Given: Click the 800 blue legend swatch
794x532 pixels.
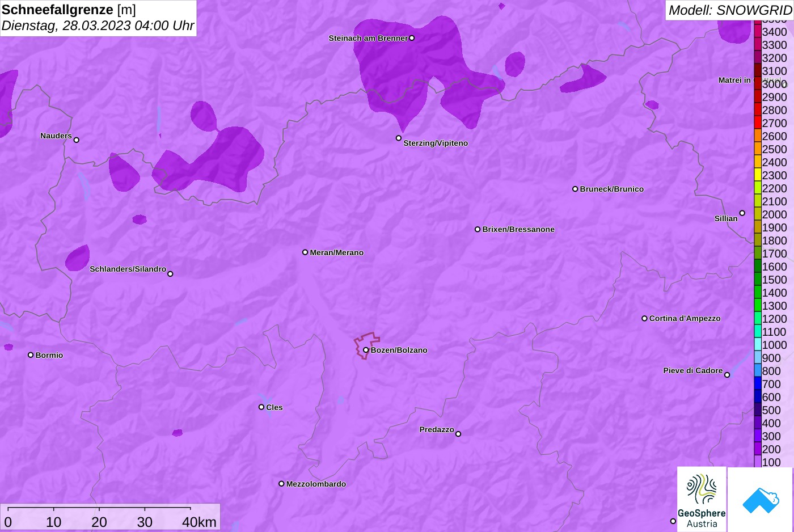Looking at the screenshot, I should point(758,371).
